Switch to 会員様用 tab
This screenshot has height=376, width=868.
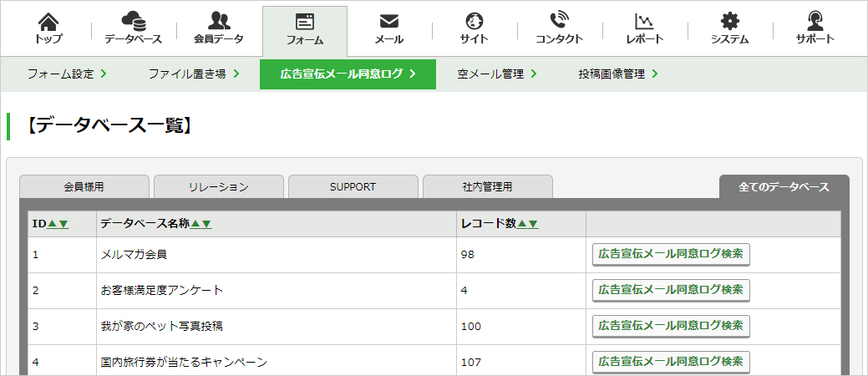click(x=84, y=186)
